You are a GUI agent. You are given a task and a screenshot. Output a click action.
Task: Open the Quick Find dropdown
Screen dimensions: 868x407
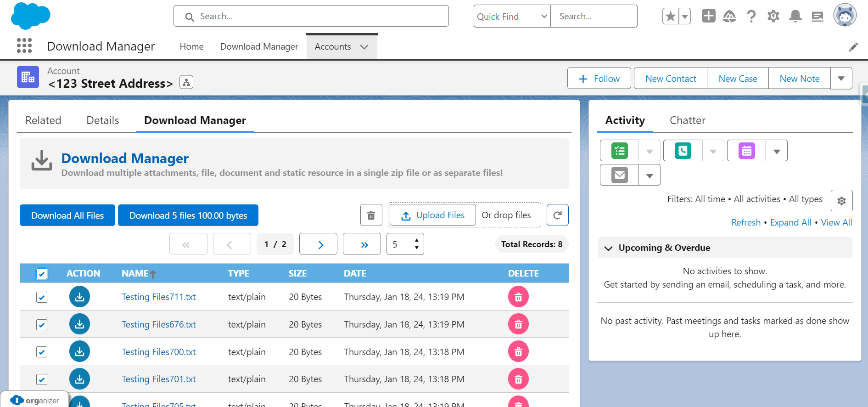(512, 17)
